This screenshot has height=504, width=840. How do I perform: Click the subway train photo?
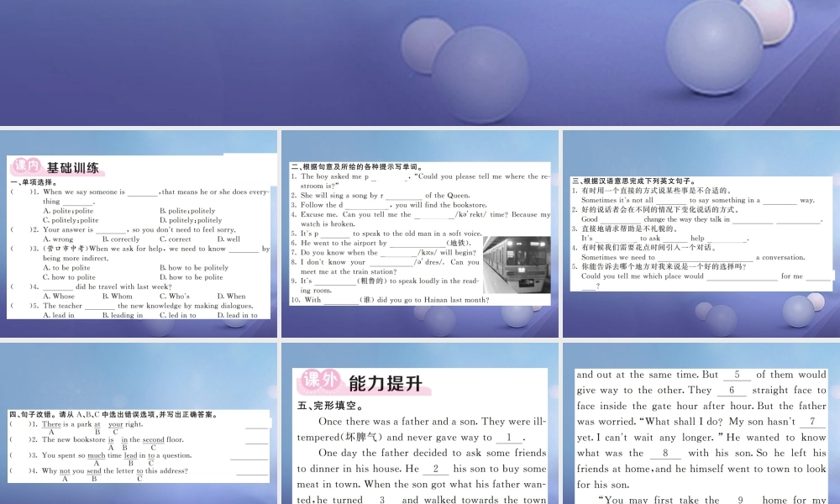[x=517, y=265]
